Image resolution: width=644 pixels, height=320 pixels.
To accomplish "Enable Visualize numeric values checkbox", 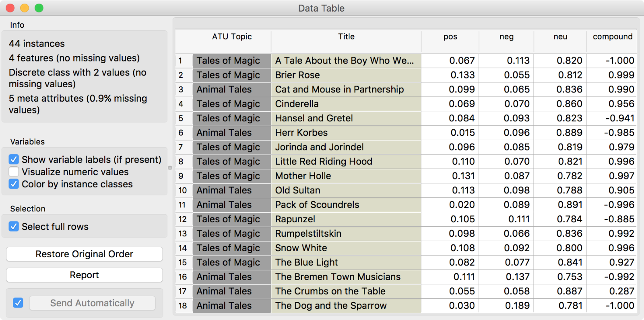I will click(14, 172).
